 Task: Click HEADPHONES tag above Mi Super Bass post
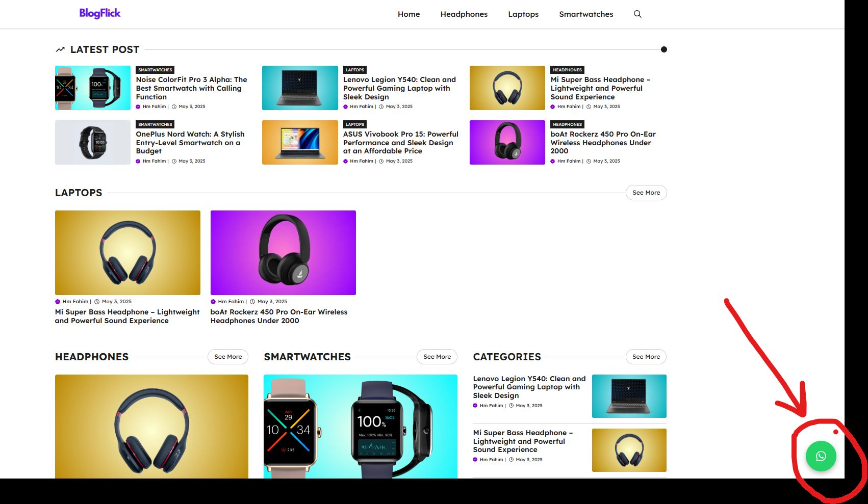click(567, 70)
